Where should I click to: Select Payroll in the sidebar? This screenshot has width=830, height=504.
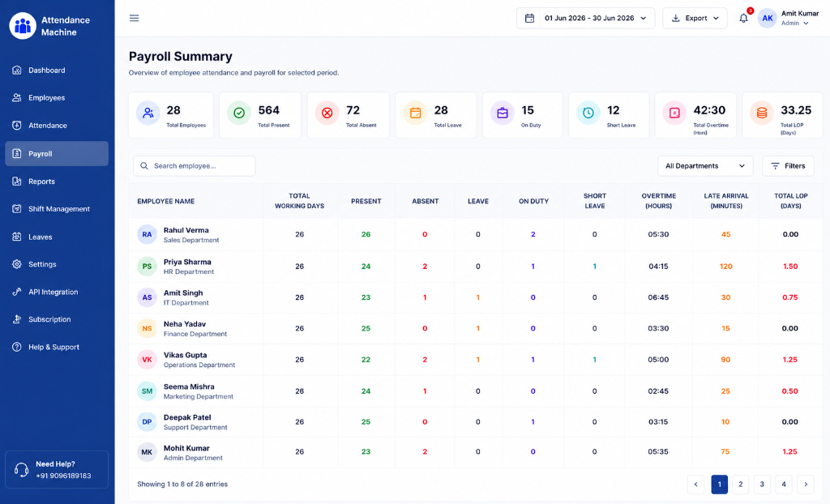(x=57, y=153)
